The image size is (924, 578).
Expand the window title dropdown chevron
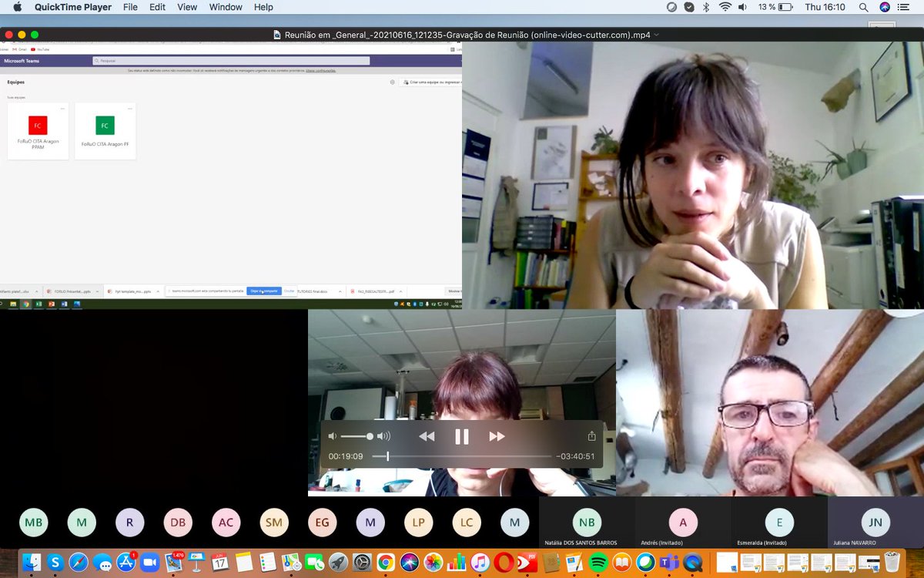pyautogui.click(x=656, y=35)
